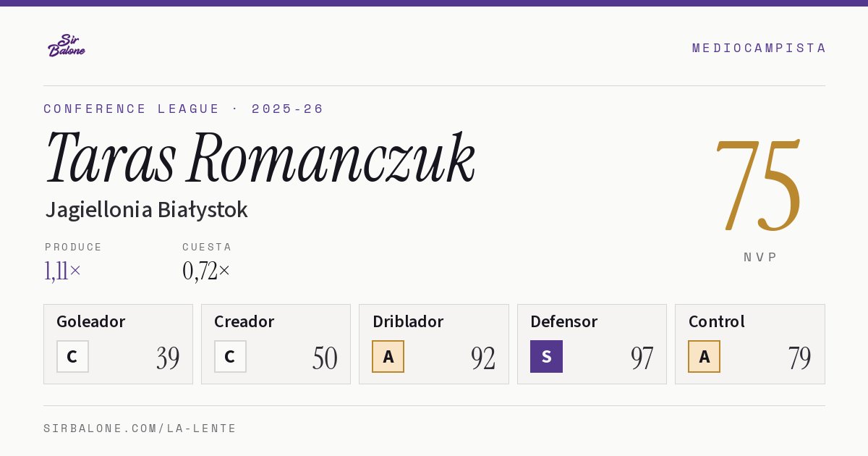Click the A grade badge under Control
868x456 pixels.
click(x=704, y=356)
